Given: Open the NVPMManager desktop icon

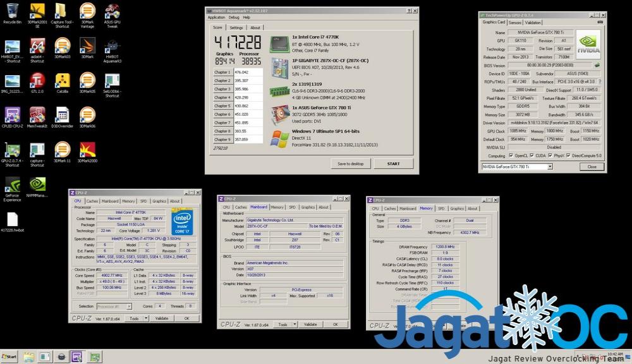Looking at the screenshot, I should coord(37,187).
